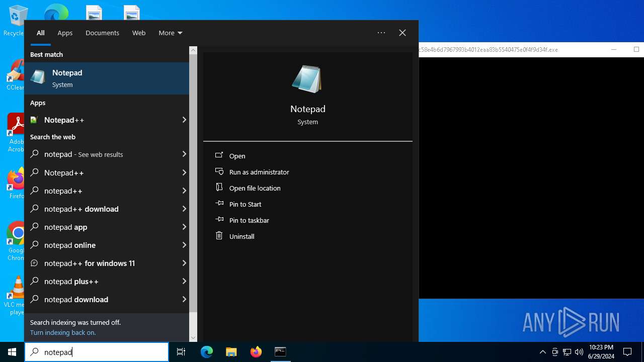Expand the 'notepad plus++' suggestion arrow
This screenshot has height=362, width=644.
coord(184,281)
